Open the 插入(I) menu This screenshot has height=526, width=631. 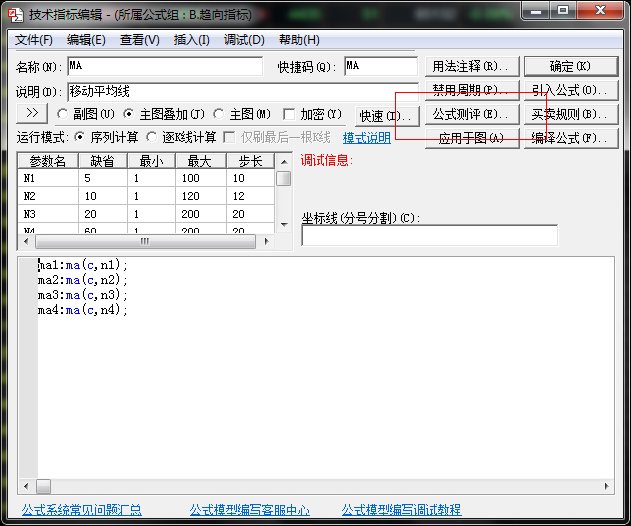[x=191, y=40]
